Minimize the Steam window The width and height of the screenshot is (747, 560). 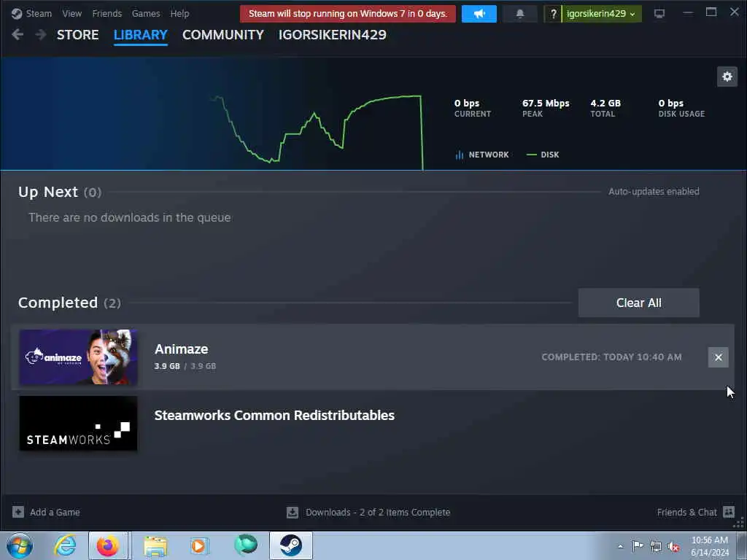[x=687, y=13]
